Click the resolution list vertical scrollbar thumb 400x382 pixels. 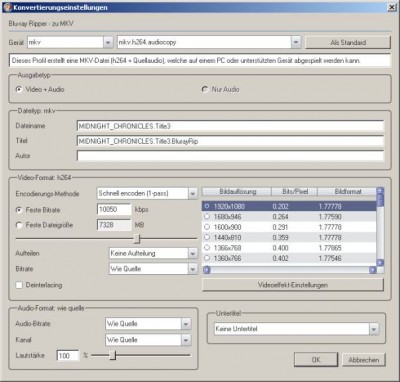coord(380,200)
